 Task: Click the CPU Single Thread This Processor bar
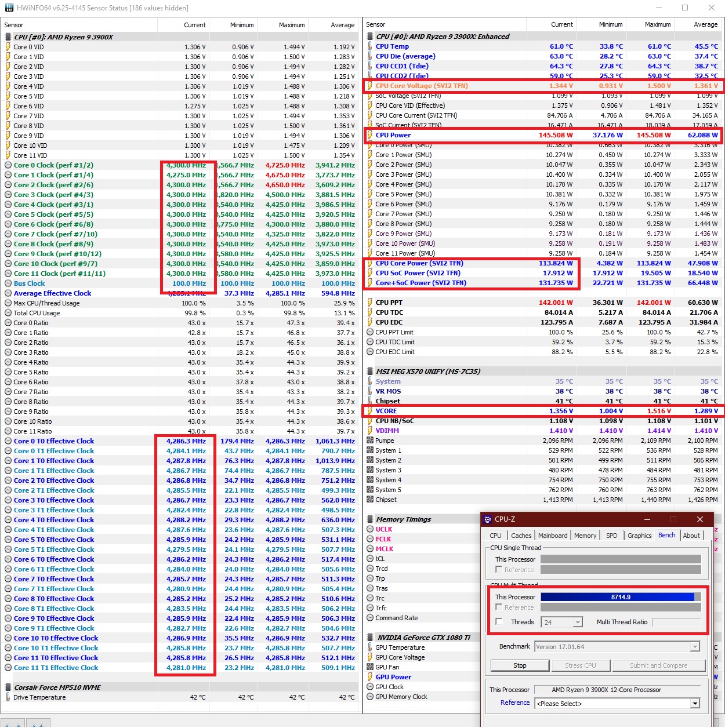621,559
